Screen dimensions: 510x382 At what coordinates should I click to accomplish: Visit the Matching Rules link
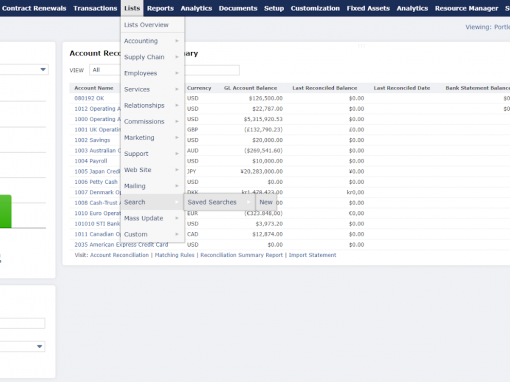click(x=174, y=255)
